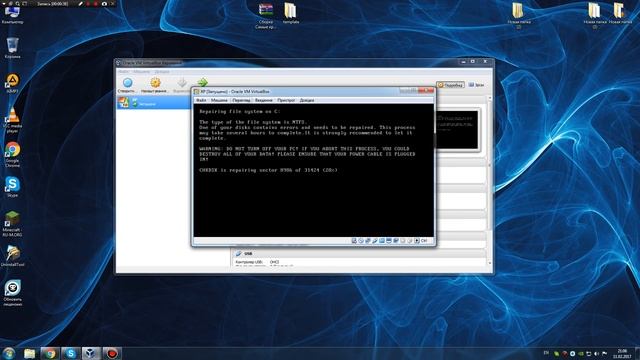Click the USB section header in Manager details
Screen dimensions: 640x360
tap(358, 253)
